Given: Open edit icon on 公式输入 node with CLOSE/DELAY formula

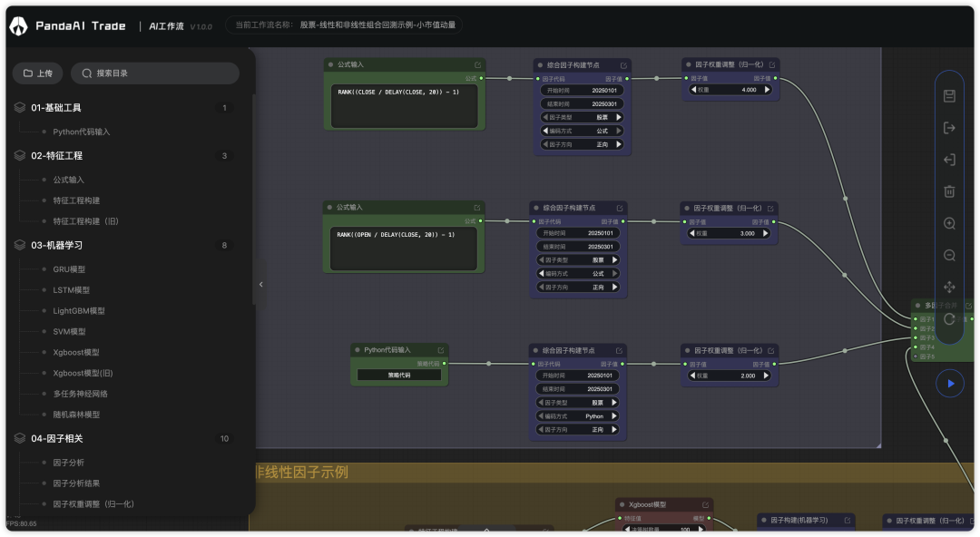Looking at the screenshot, I should pyautogui.click(x=477, y=65).
